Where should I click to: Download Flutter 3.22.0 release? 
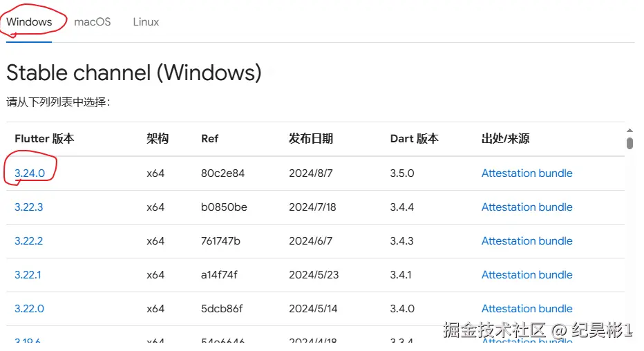click(29, 308)
